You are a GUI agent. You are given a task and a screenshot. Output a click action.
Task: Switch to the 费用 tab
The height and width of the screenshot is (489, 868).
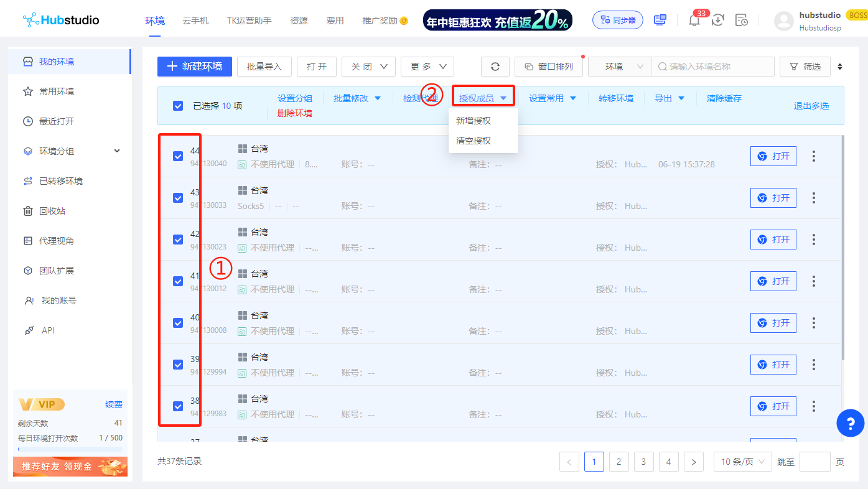[x=335, y=21]
